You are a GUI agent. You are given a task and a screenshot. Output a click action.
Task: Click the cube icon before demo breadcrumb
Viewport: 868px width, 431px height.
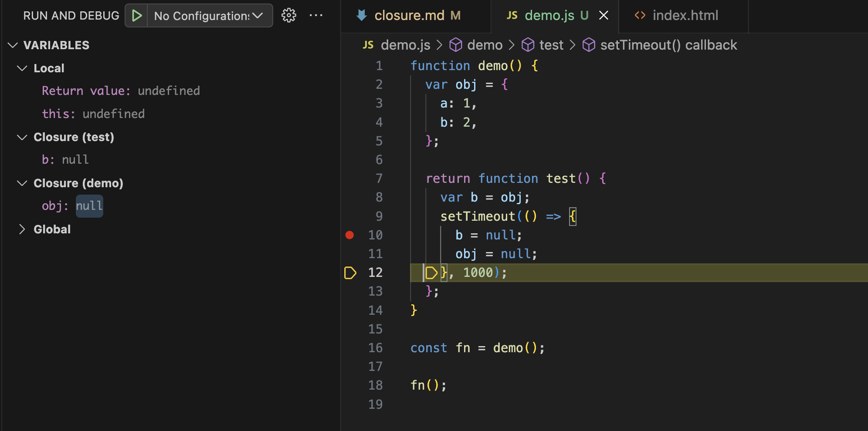(456, 45)
